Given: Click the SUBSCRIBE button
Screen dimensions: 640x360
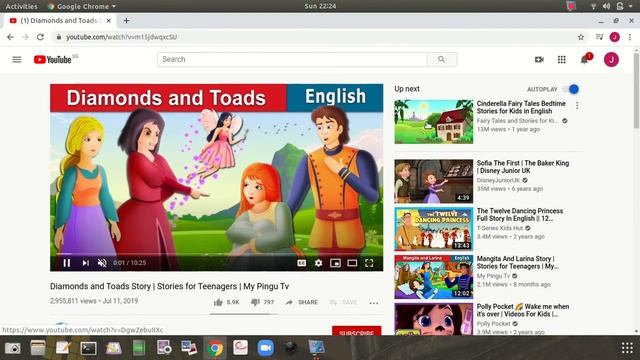Looking at the screenshot, I should click(356, 331).
